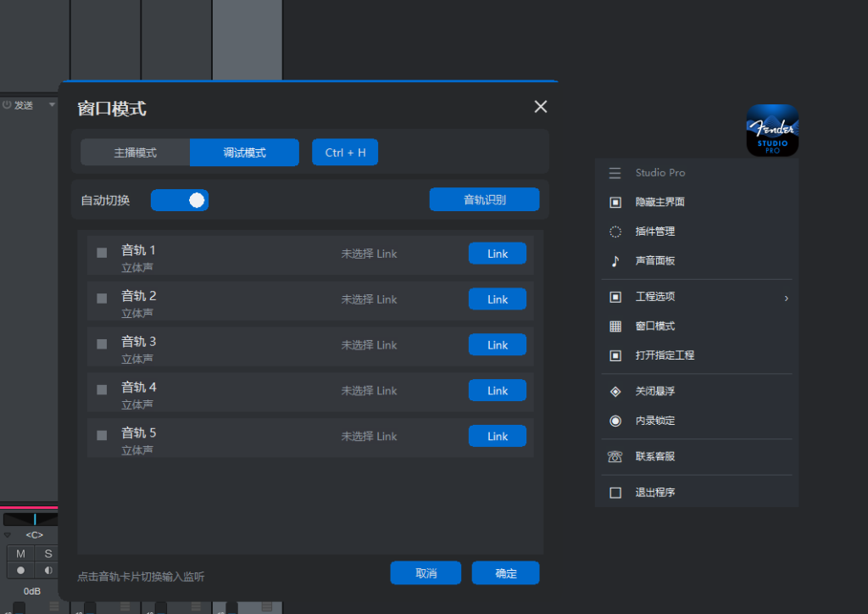Screen dimensions: 868x614
Task: Click the icon next to 隐藏主界面
Action: (x=615, y=202)
